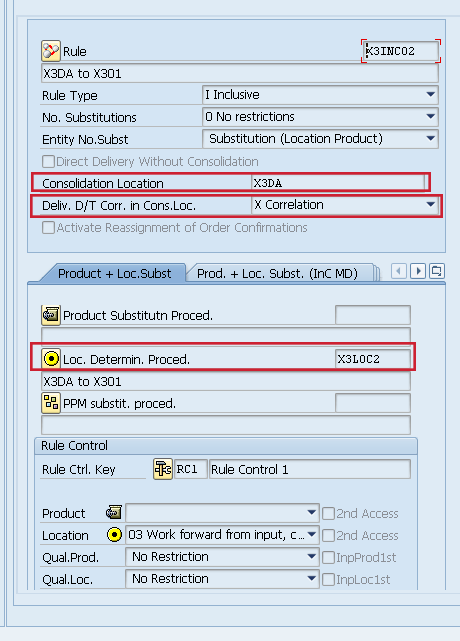Click the Consolidation Location field X3DA
The image size is (460, 641).
[339, 183]
